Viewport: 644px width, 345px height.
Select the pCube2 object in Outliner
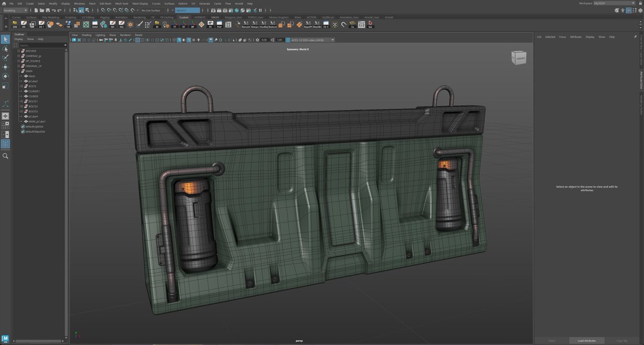(33, 81)
